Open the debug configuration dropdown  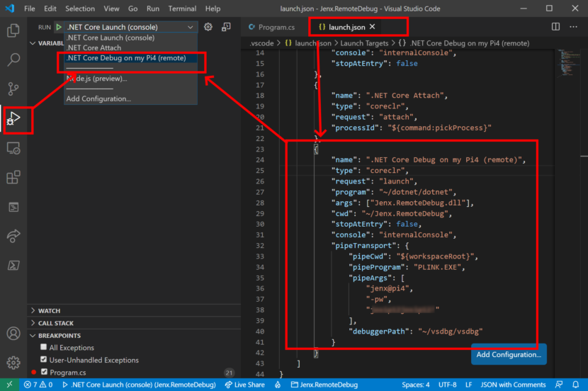pyautogui.click(x=130, y=27)
